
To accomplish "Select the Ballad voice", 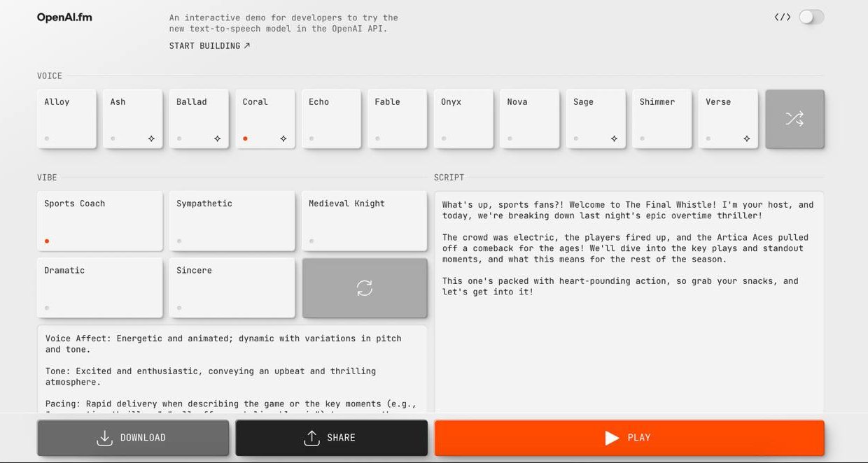I will pos(199,119).
